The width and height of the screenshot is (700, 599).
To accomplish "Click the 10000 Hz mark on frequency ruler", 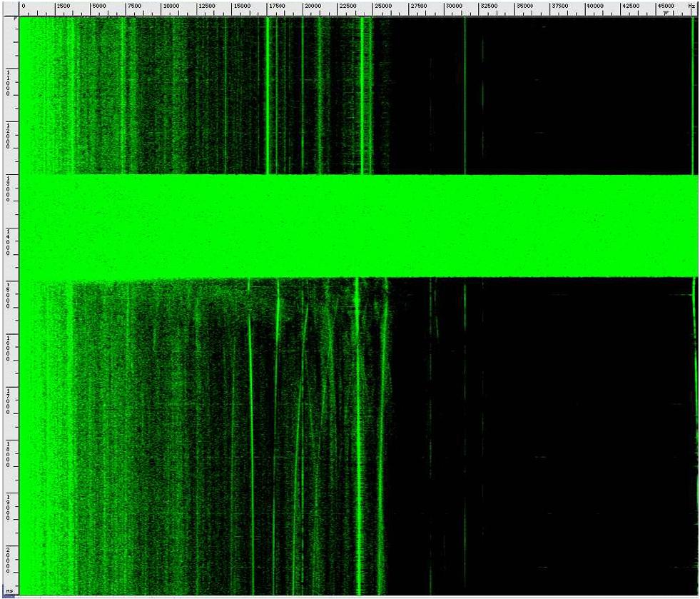I will [x=170, y=7].
